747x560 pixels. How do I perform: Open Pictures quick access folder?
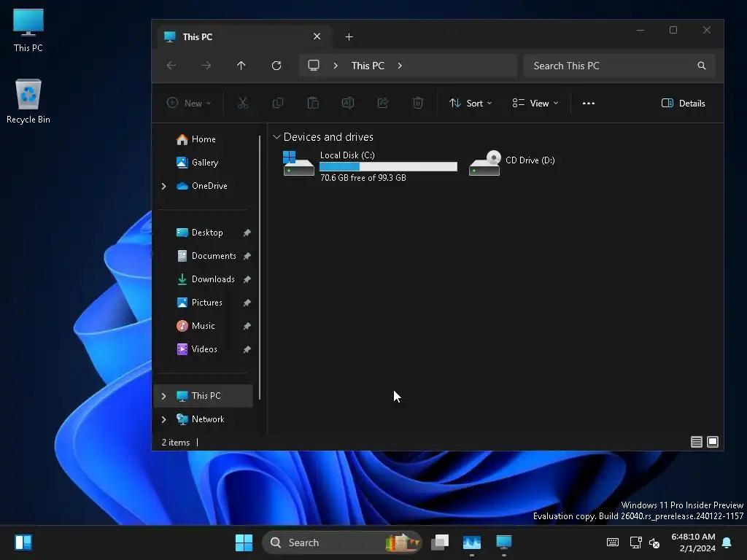click(200, 303)
